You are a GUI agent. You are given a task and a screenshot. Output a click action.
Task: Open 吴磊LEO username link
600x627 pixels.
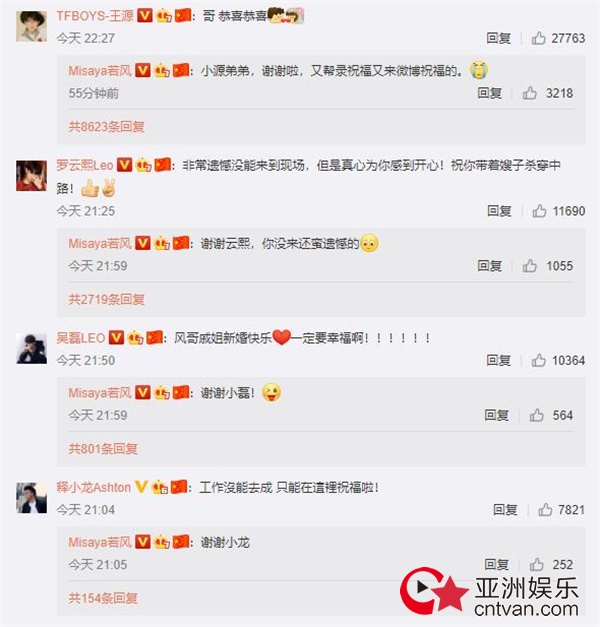[80, 338]
